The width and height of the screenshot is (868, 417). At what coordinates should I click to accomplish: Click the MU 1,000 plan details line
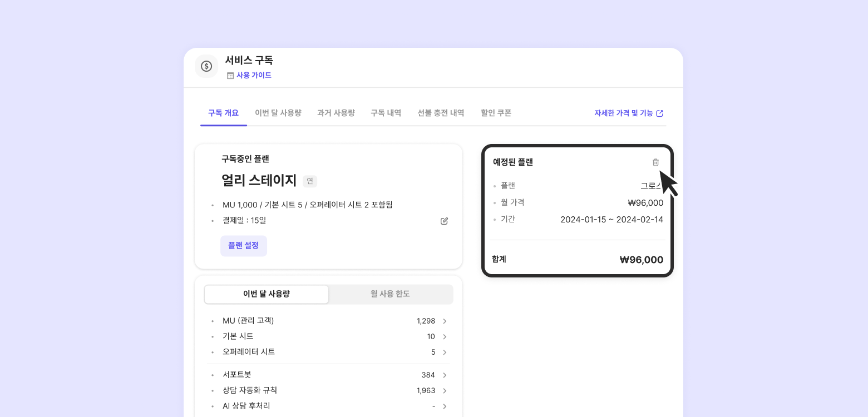pos(308,205)
